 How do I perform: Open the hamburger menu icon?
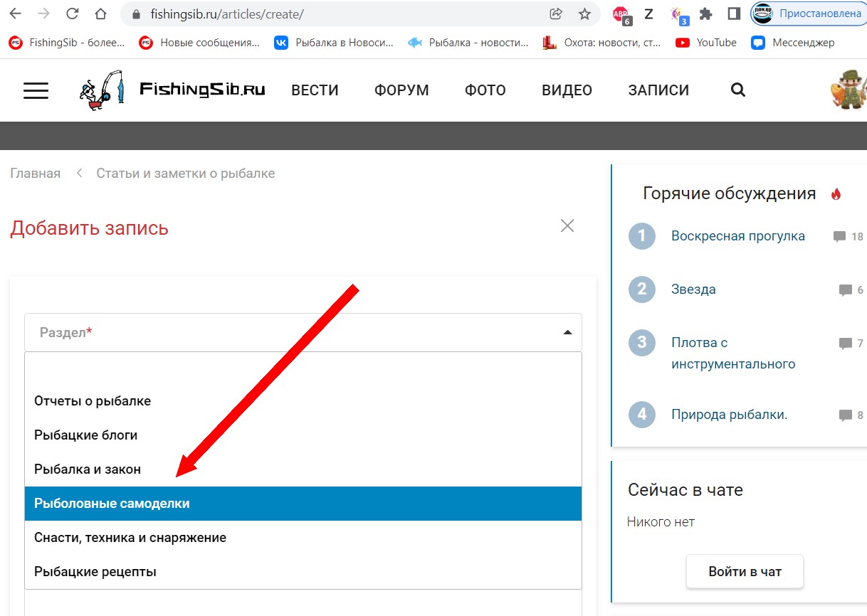36,90
